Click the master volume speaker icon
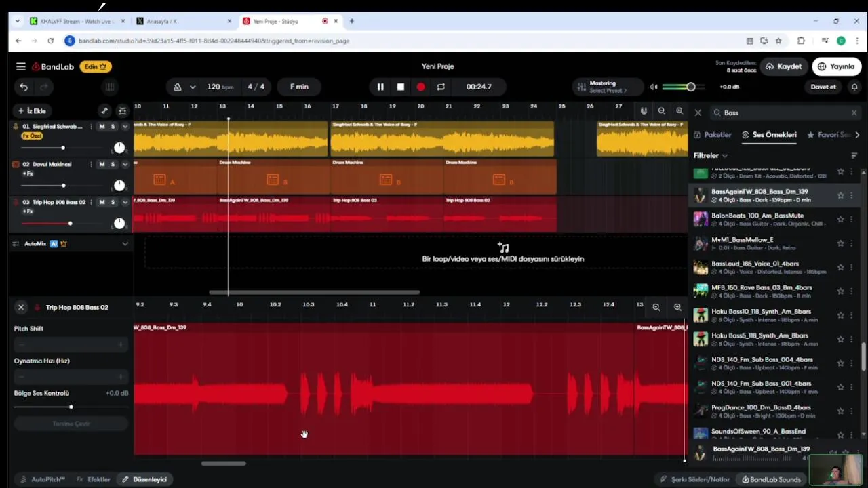 point(653,87)
